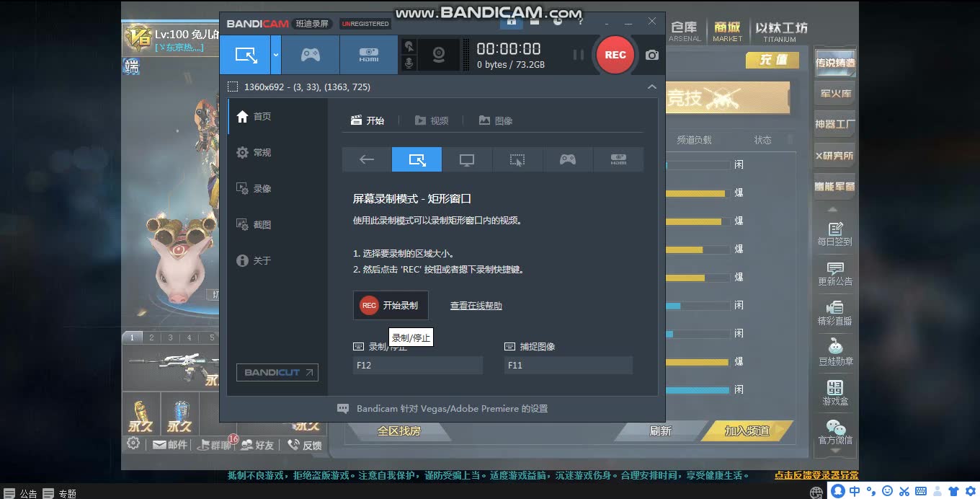Toggle microphone audio recording
This screenshot has height=499, width=980.
pyautogui.click(x=409, y=64)
